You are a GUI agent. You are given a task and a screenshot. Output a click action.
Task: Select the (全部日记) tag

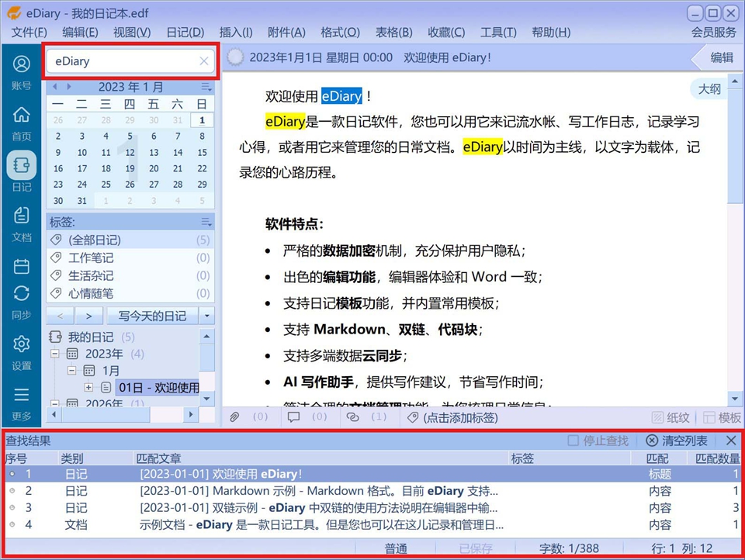pyautogui.click(x=130, y=240)
